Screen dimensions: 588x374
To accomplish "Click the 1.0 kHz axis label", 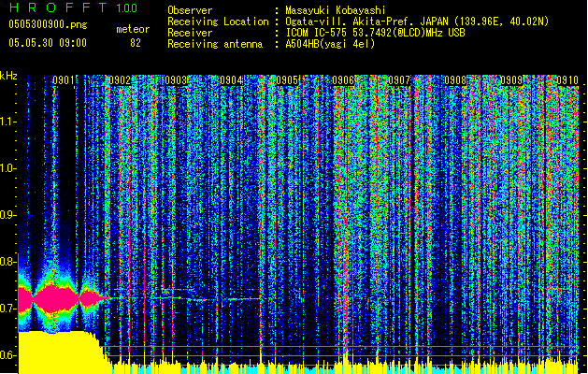I will click(8, 169).
